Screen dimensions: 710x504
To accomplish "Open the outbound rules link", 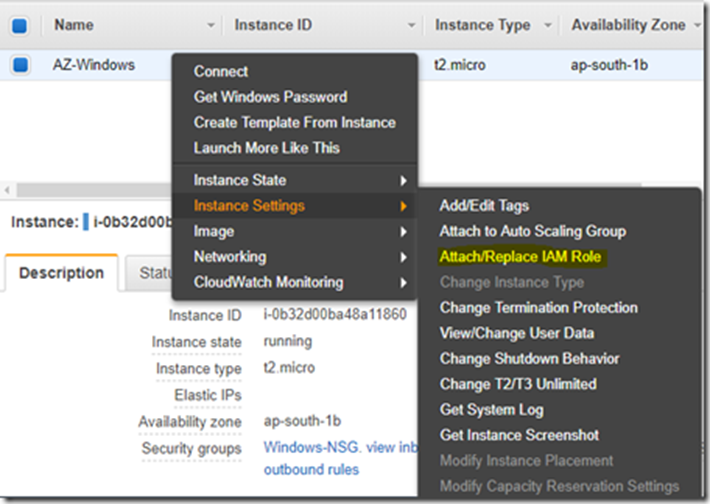I will [x=311, y=470].
